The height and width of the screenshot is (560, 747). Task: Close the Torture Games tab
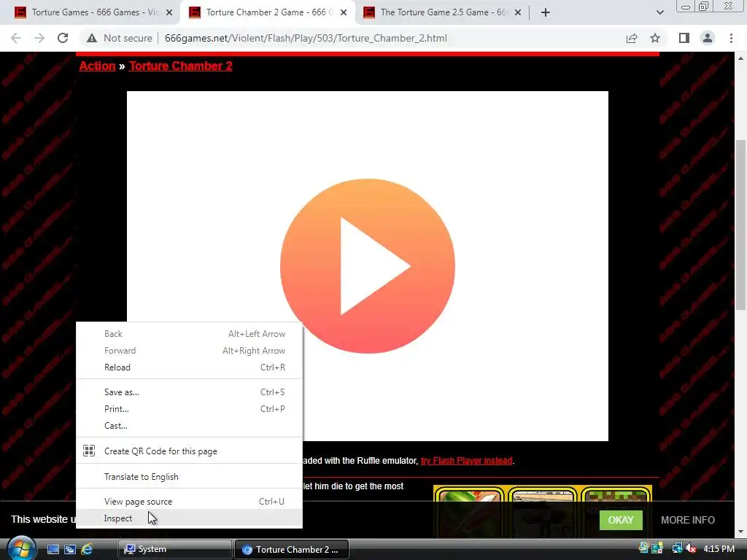169,12
